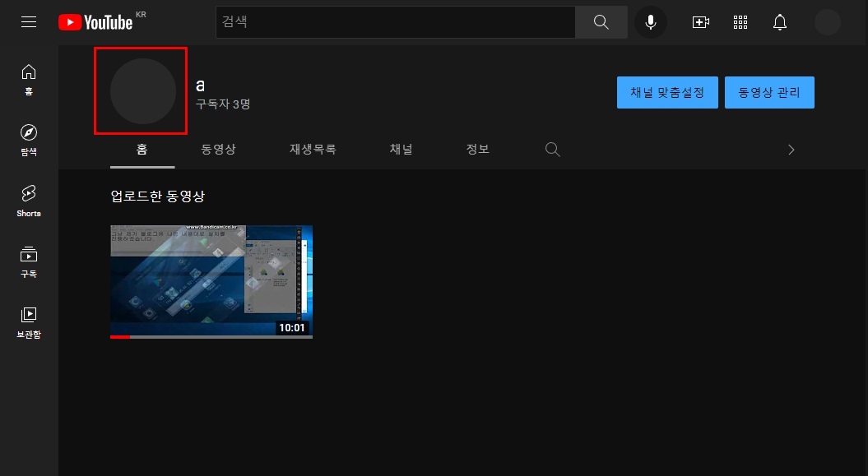Click the 채널 맞춤설정 button
868x476 pixels.
click(667, 92)
